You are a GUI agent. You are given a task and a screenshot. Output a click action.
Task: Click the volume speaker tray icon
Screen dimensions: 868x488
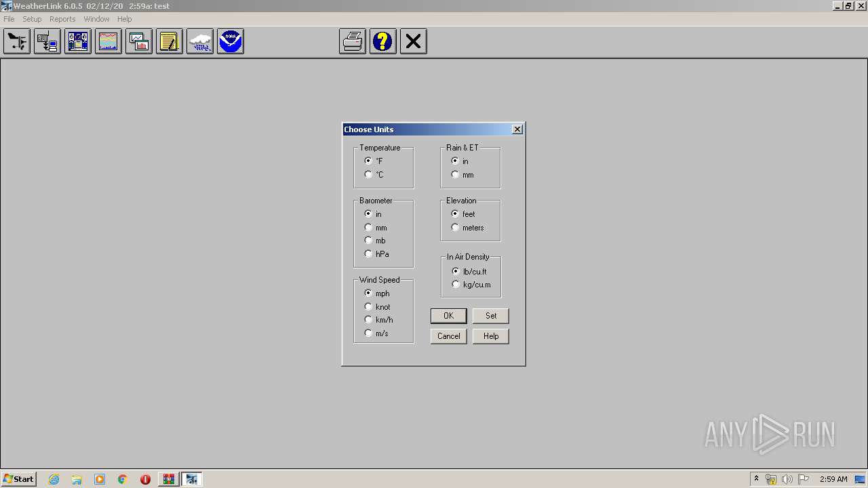[787, 479]
